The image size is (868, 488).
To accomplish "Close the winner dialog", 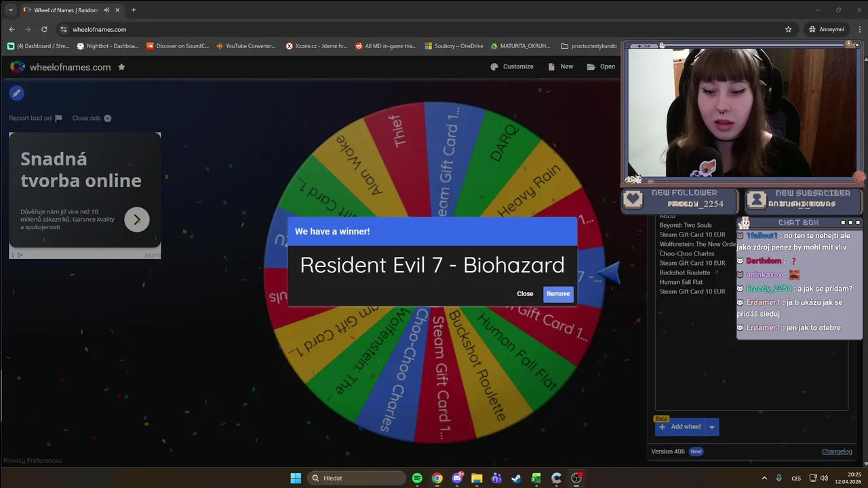I will pos(525,293).
